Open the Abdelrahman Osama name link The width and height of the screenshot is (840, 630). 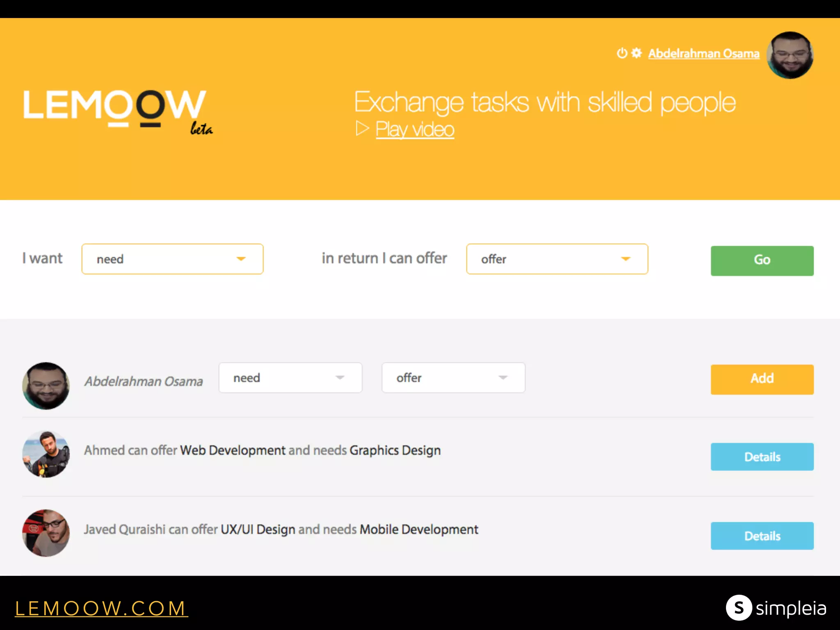click(703, 54)
